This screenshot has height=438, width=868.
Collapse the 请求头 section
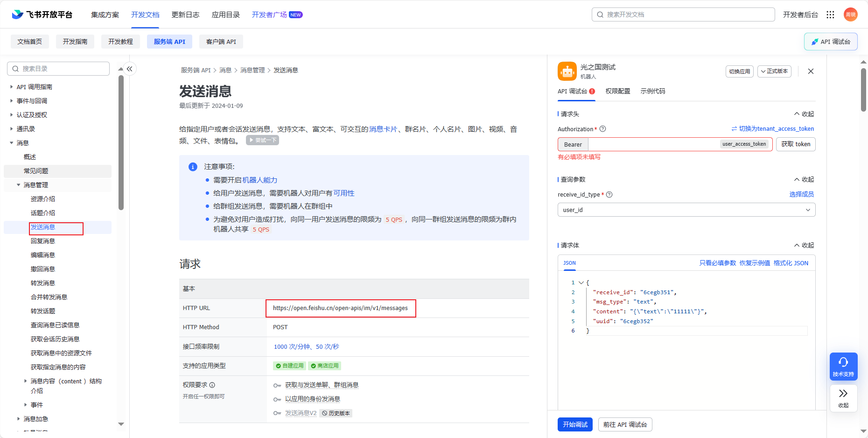click(x=804, y=114)
